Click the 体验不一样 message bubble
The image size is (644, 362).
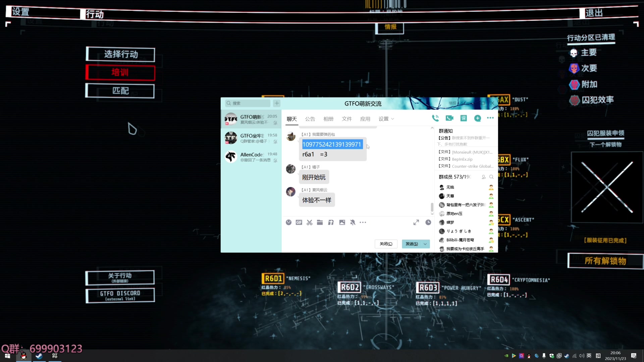click(x=317, y=200)
